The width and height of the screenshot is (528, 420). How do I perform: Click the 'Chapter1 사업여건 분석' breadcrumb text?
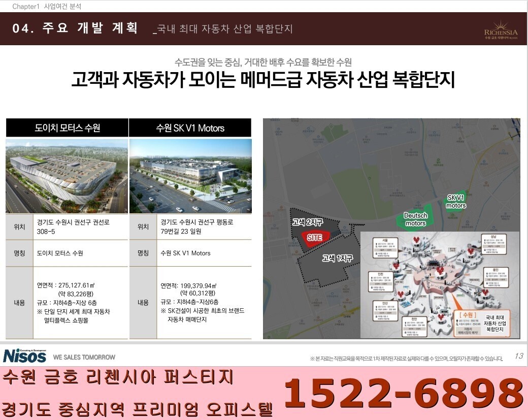tap(47, 6)
